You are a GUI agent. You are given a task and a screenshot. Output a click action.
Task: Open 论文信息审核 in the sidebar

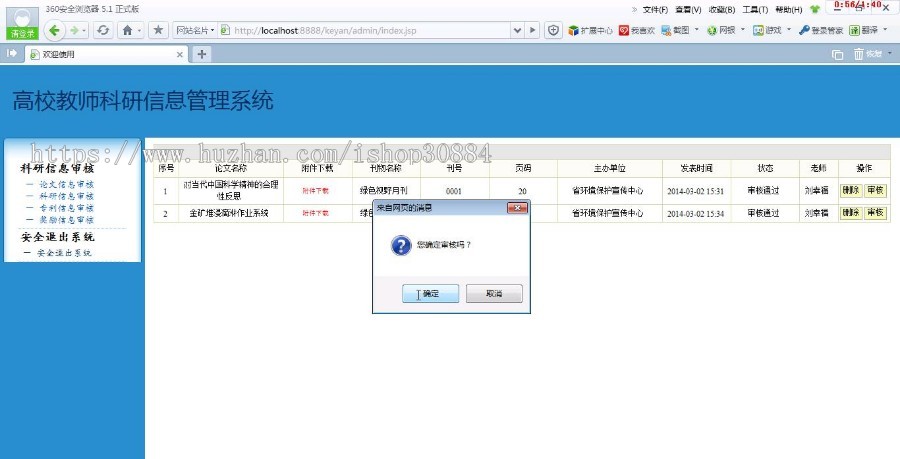[x=66, y=184]
